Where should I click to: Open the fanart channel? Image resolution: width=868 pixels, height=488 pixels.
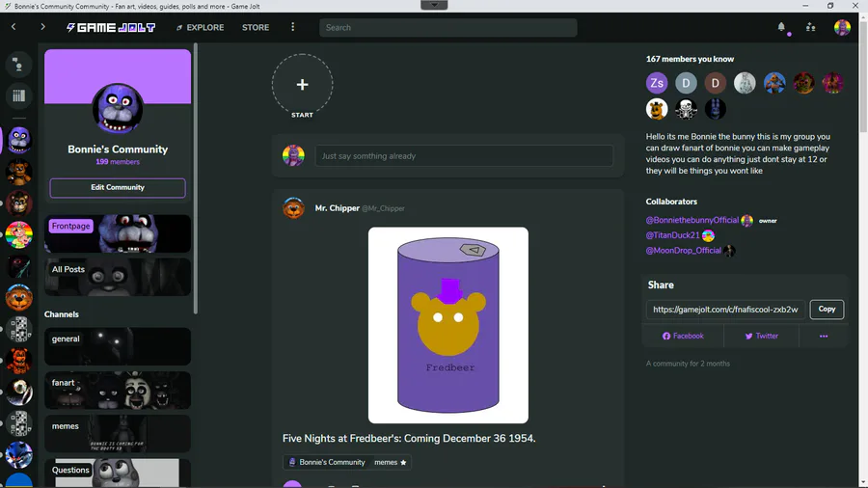point(118,390)
